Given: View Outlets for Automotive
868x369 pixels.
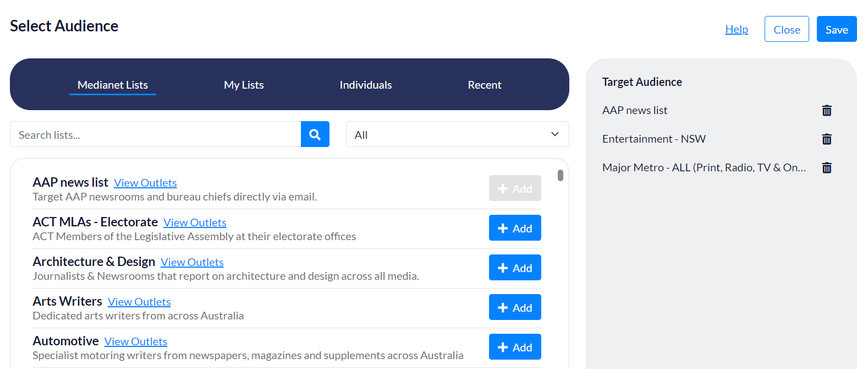Looking at the screenshot, I should [x=136, y=341].
